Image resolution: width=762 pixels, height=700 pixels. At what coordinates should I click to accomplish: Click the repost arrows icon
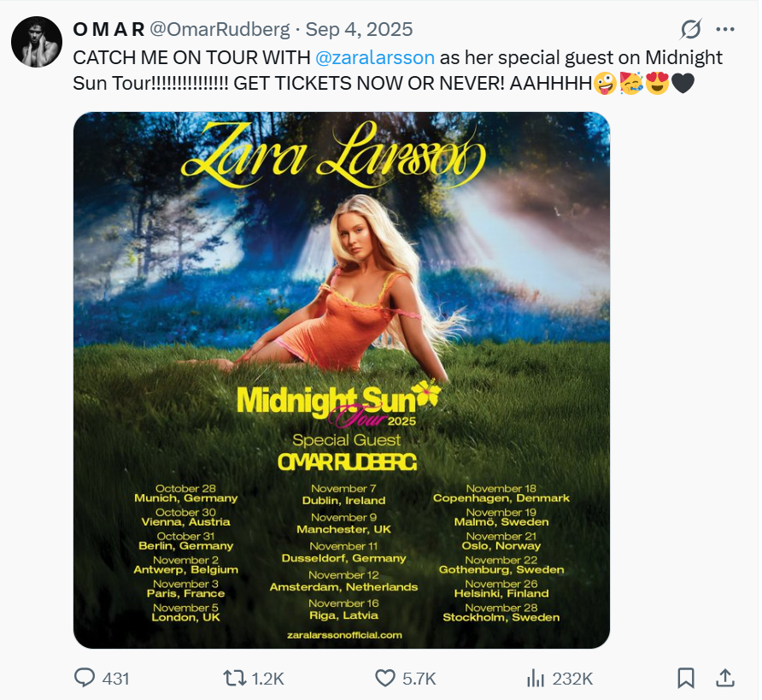pyautogui.click(x=233, y=678)
